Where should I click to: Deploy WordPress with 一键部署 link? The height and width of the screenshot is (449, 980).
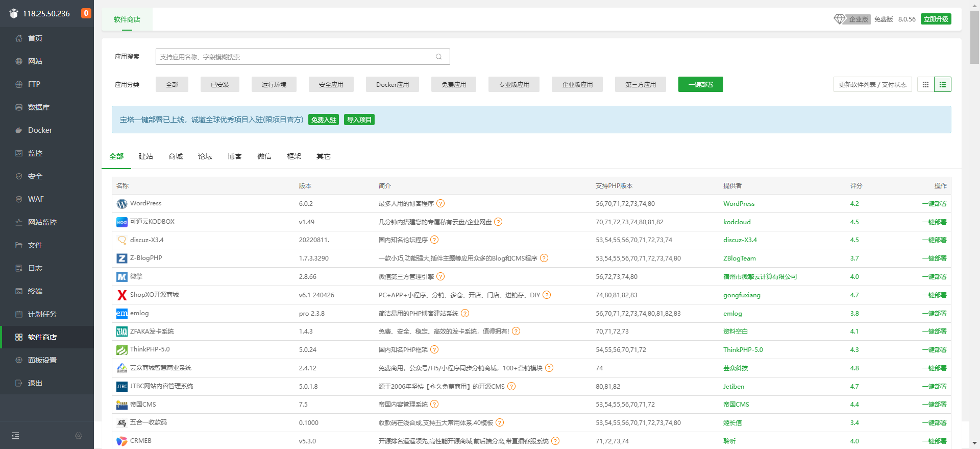(x=934, y=203)
